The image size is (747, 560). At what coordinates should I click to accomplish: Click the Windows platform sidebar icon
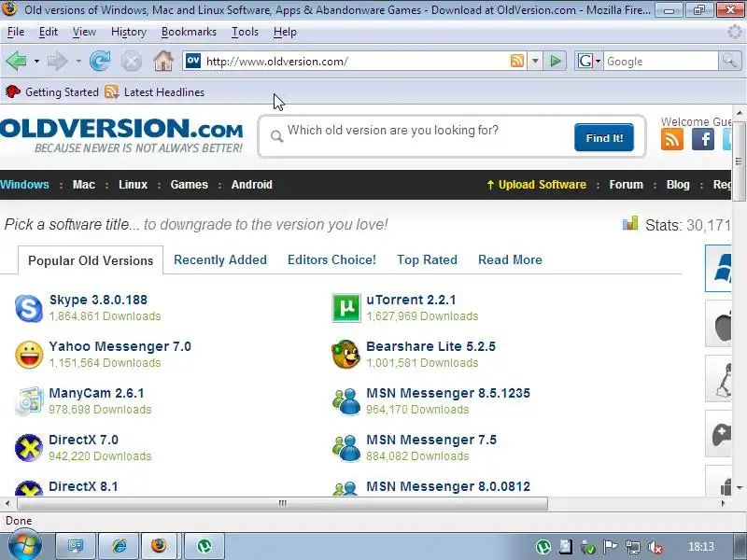(x=718, y=268)
